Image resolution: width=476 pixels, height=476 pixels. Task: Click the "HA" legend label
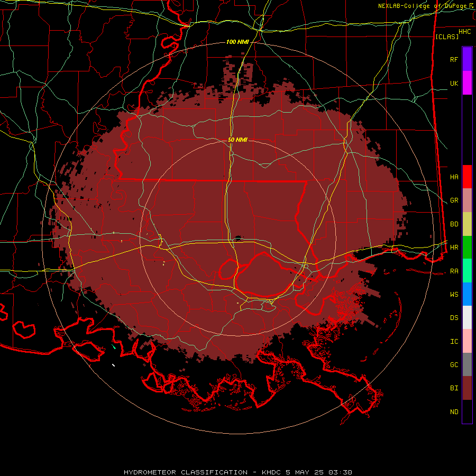click(454, 177)
